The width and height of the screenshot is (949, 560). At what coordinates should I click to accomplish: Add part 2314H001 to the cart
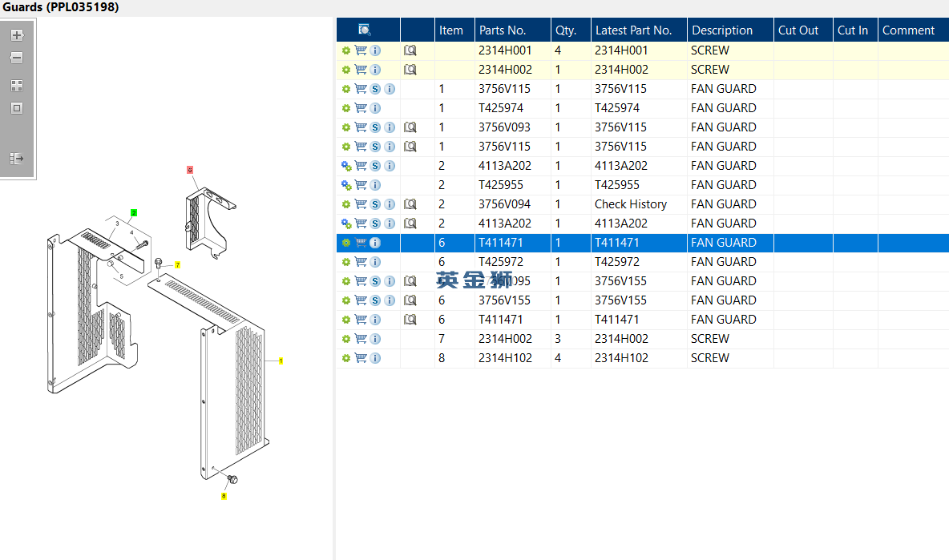361,50
